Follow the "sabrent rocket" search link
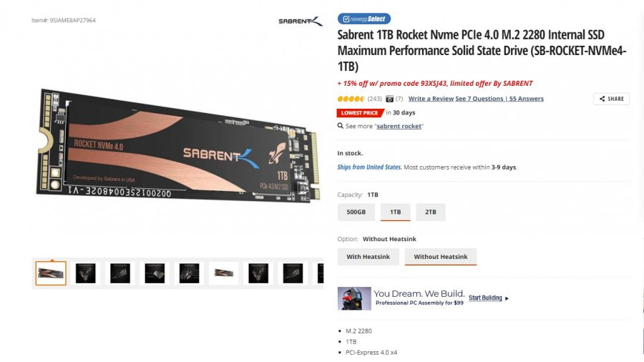The height and width of the screenshot is (362, 644). click(399, 126)
